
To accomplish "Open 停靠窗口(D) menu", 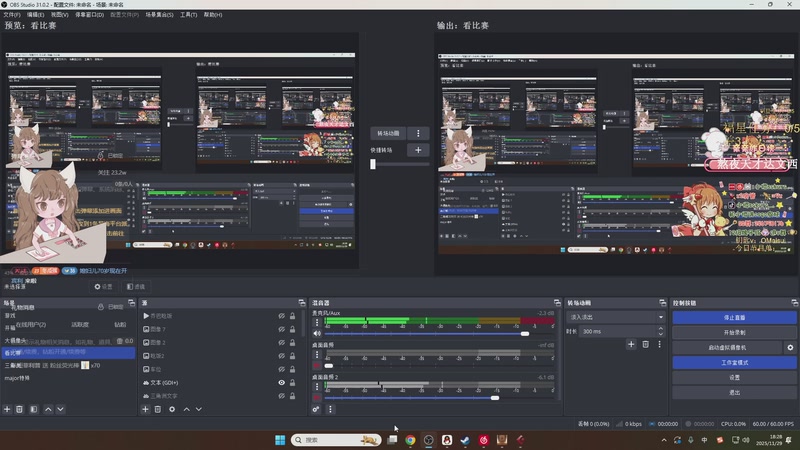I will pos(89,15).
